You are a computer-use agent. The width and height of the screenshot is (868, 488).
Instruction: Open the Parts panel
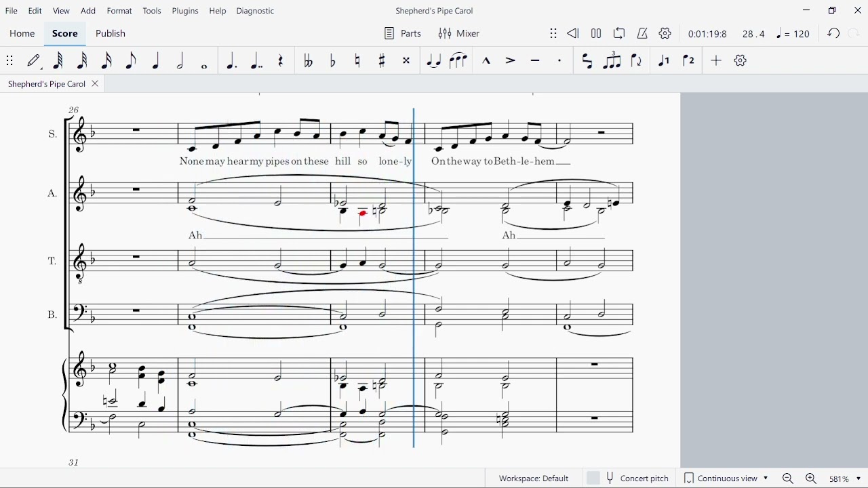tap(403, 33)
